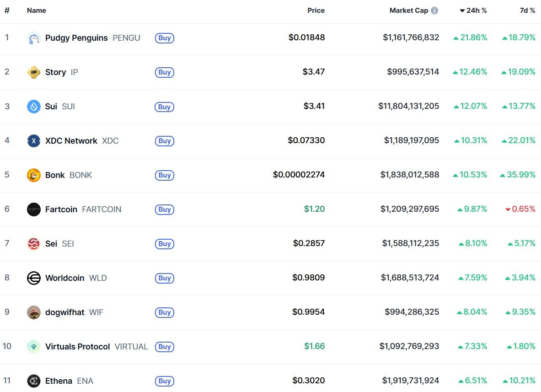
Task: Buy dogwifhat WIF
Action: (165, 312)
